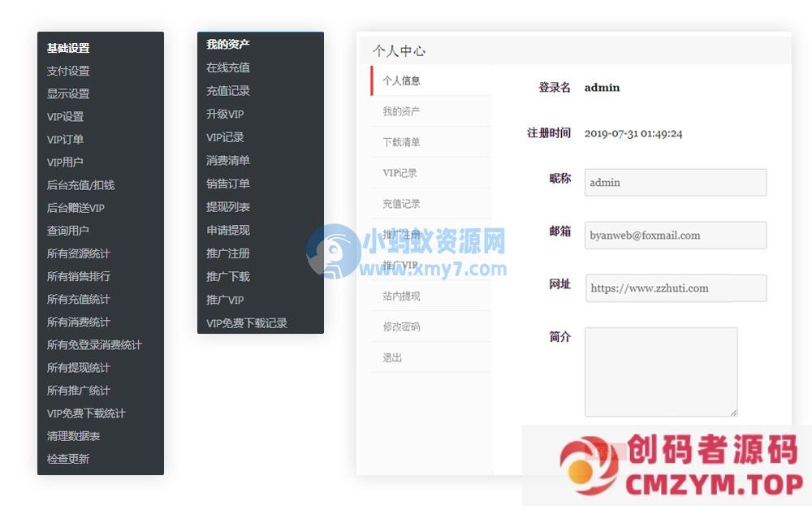Open 支付设置 in the admin menu
Screen dimensions: 812x506
pos(68,71)
